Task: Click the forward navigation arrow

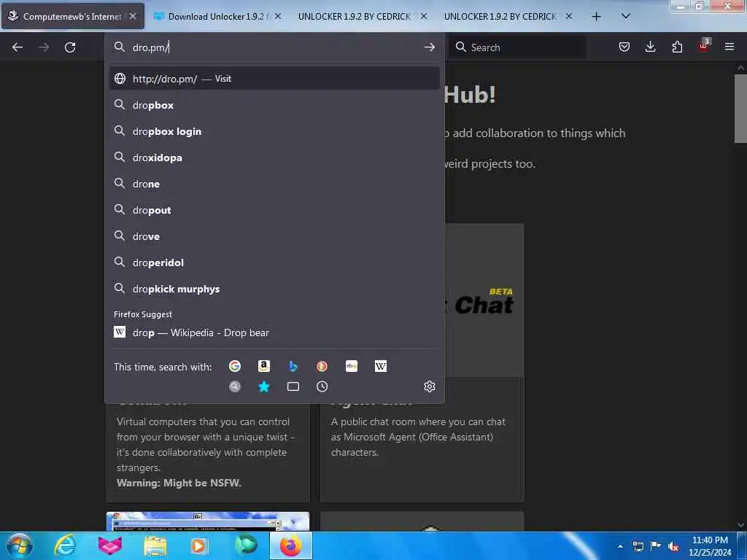Action: pos(44,47)
